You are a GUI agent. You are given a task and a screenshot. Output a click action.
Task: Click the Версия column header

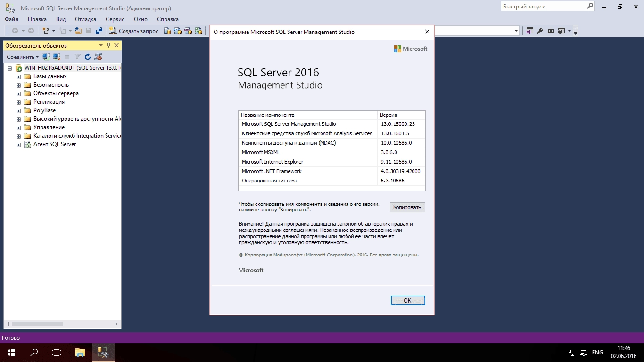[401, 115]
